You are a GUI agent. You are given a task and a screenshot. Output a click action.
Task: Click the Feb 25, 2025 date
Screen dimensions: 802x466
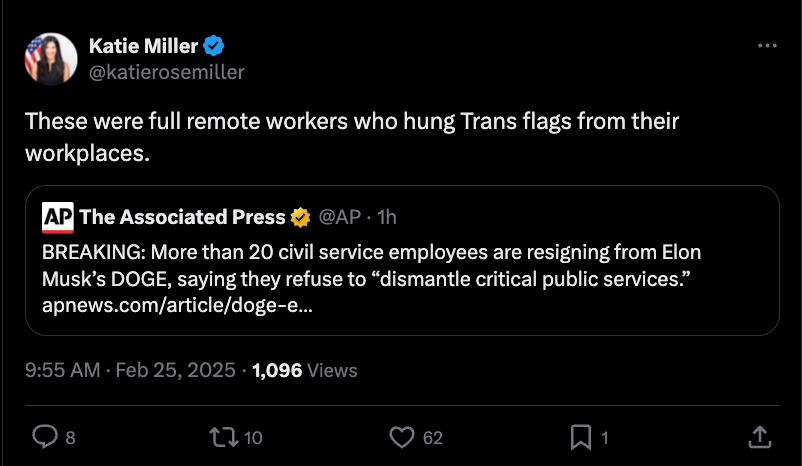tap(175, 370)
